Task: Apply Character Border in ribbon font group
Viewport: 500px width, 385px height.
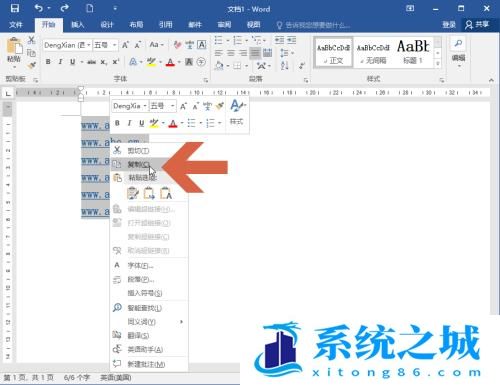Action: tap(202, 45)
